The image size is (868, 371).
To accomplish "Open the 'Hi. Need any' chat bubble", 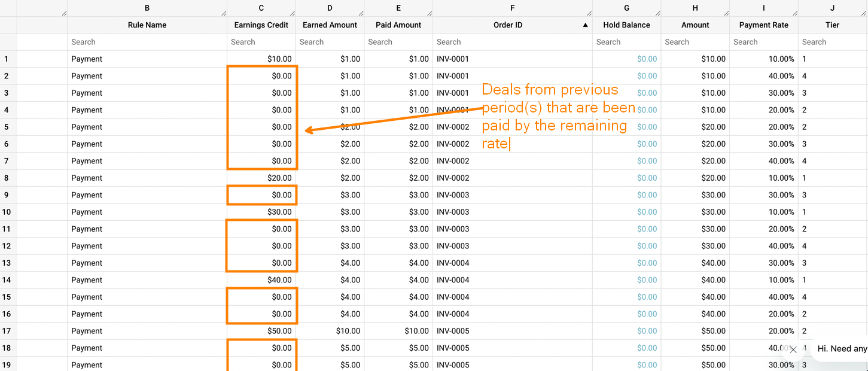I will tap(841, 348).
